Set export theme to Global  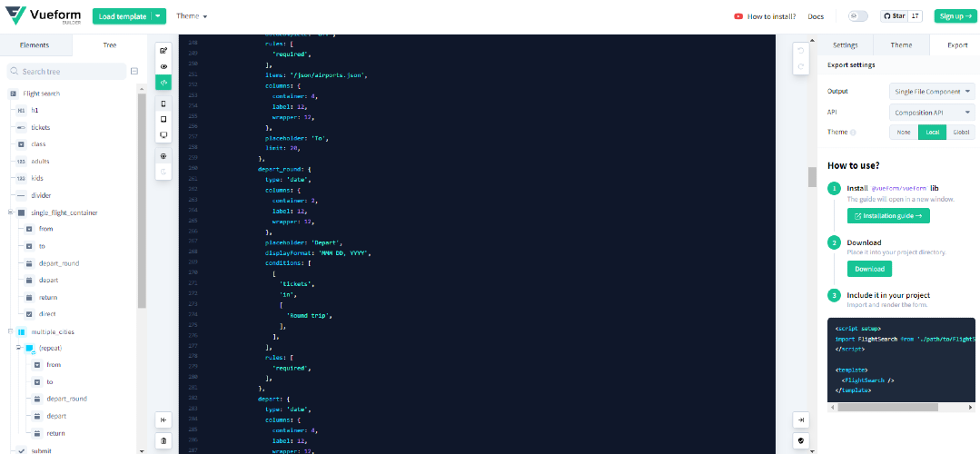[961, 133]
